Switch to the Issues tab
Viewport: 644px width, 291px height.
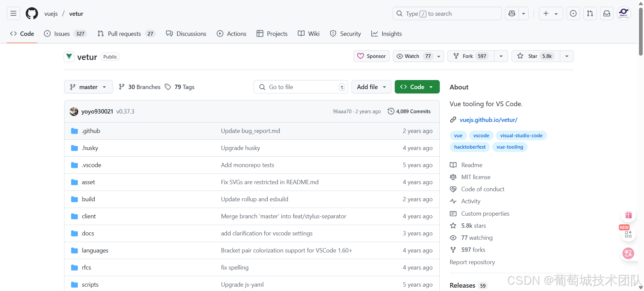click(x=65, y=34)
